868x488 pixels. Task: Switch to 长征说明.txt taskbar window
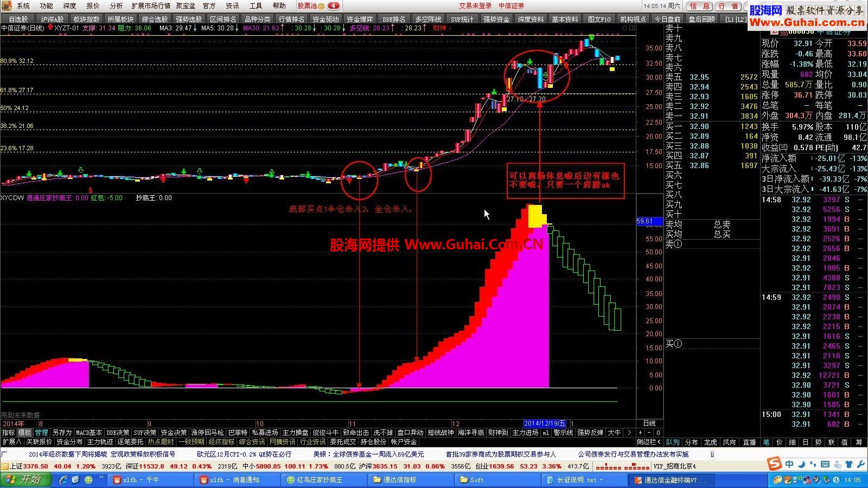(x=585, y=480)
